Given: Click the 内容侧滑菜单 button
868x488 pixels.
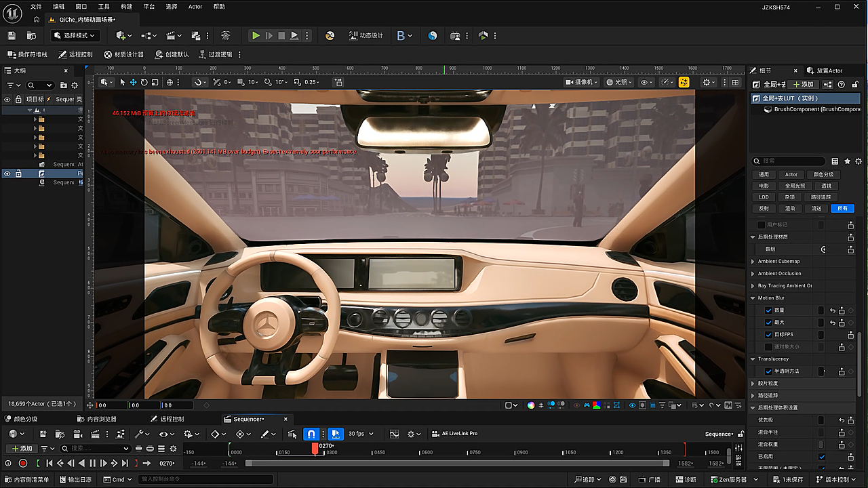Looking at the screenshot, I should (x=27, y=480).
